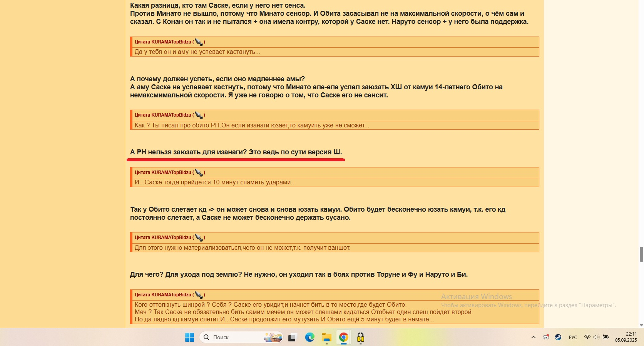644x346 pixels.
Task: Click the line 'сказал. С Конан он так и не пытался'
Action: [x=329, y=22]
